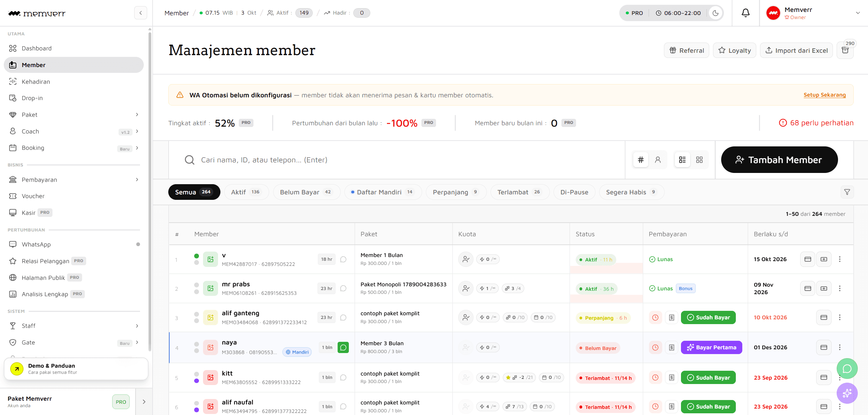
Task: Open member card icon for v
Action: tap(808, 259)
